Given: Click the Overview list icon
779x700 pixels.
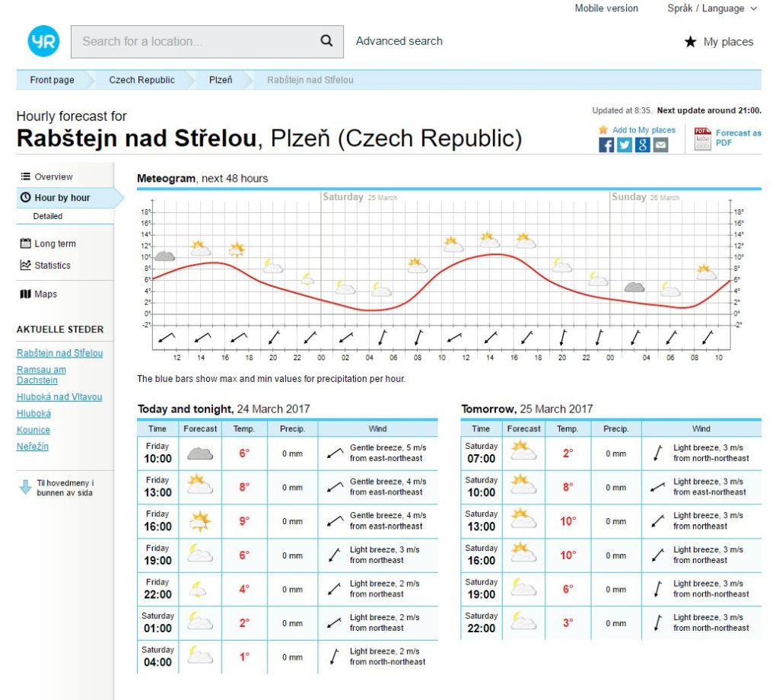Looking at the screenshot, I should (25, 177).
